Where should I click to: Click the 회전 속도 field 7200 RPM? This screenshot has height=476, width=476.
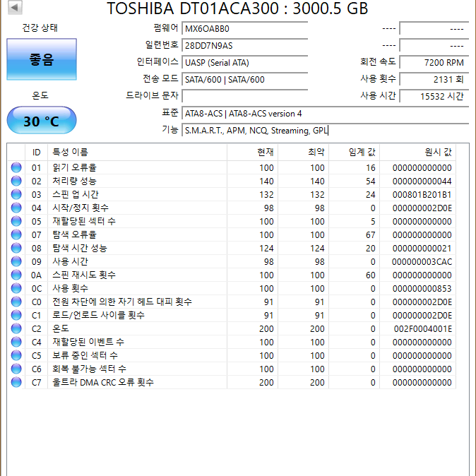pos(434,63)
